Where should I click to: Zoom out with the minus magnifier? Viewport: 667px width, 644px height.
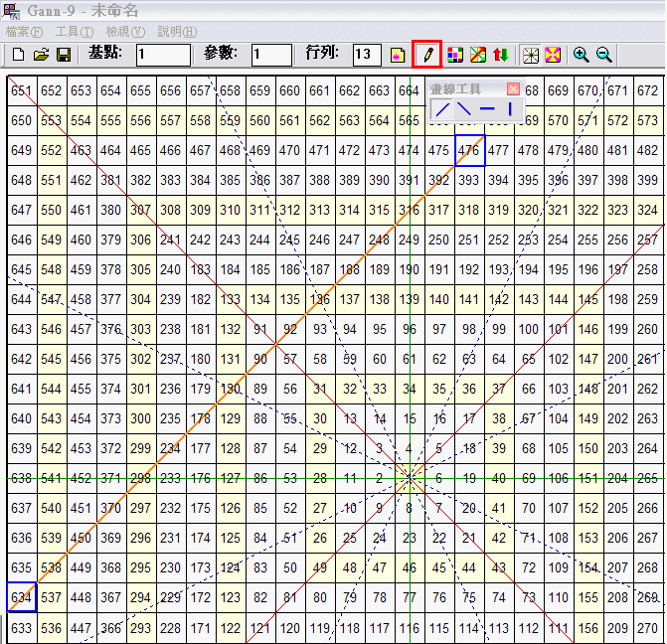(x=603, y=55)
